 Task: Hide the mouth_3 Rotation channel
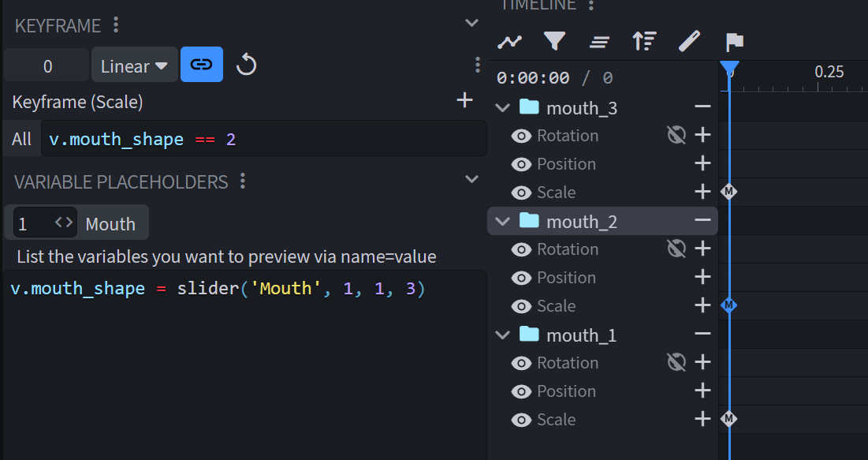click(x=521, y=136)
